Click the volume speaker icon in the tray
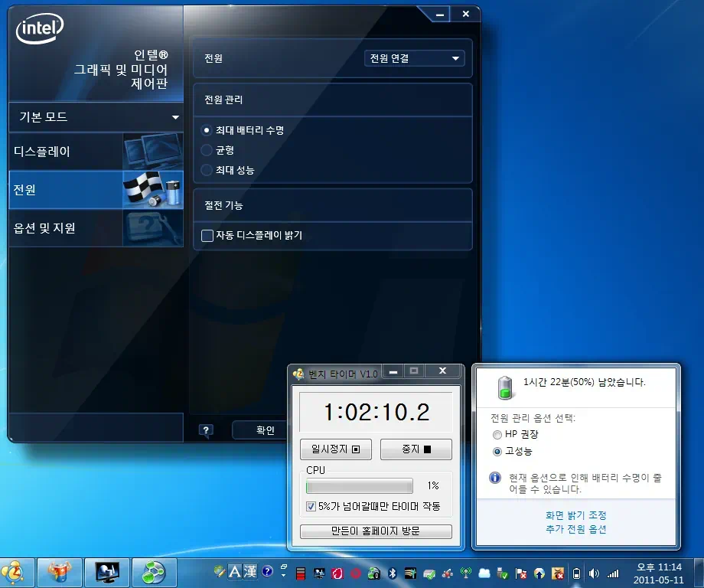The height and width of the screenshot is (588, 704). click(594, 573)
